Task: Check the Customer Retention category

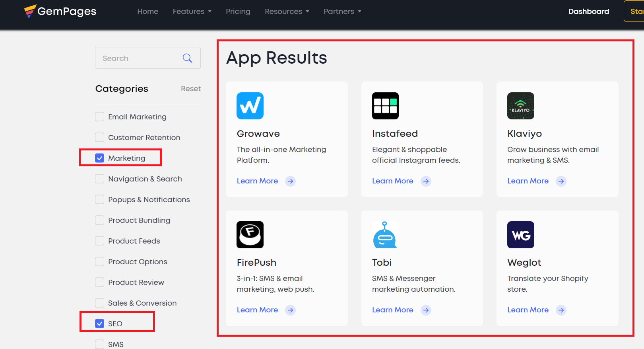Action: (100, 137)
